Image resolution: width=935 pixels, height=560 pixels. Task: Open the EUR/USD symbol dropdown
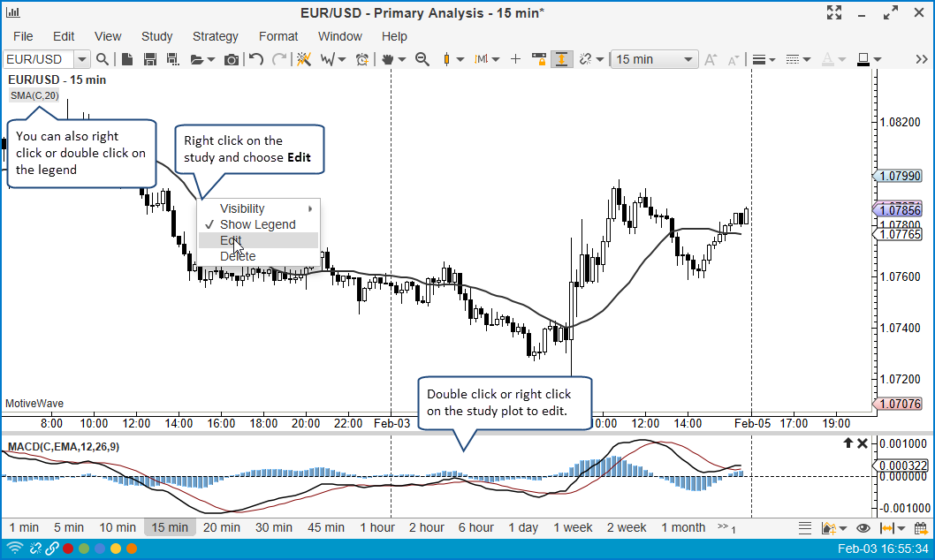tap(81, 59)
